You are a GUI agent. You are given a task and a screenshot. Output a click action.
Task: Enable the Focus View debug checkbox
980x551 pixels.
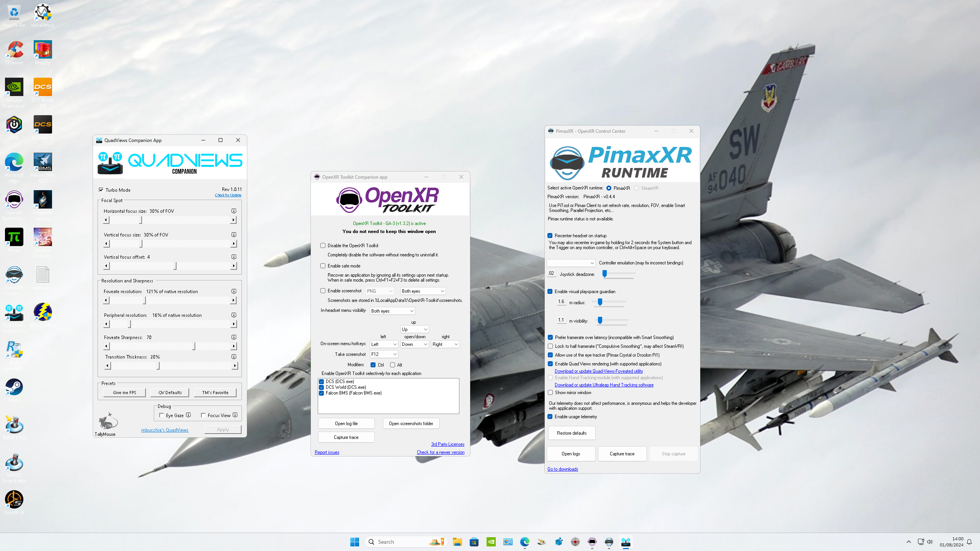(203, 415)
